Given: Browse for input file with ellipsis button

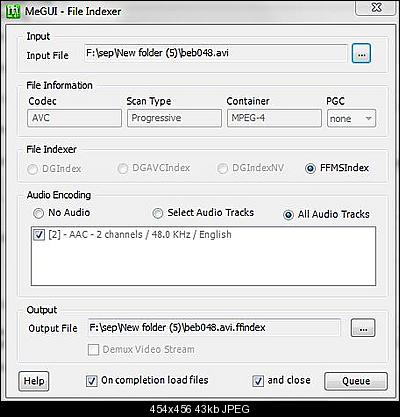Looking at the screenshot, I should 361,53.
